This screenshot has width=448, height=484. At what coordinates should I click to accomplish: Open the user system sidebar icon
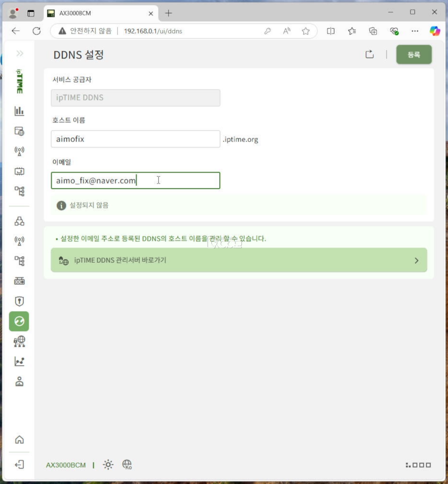19,381
